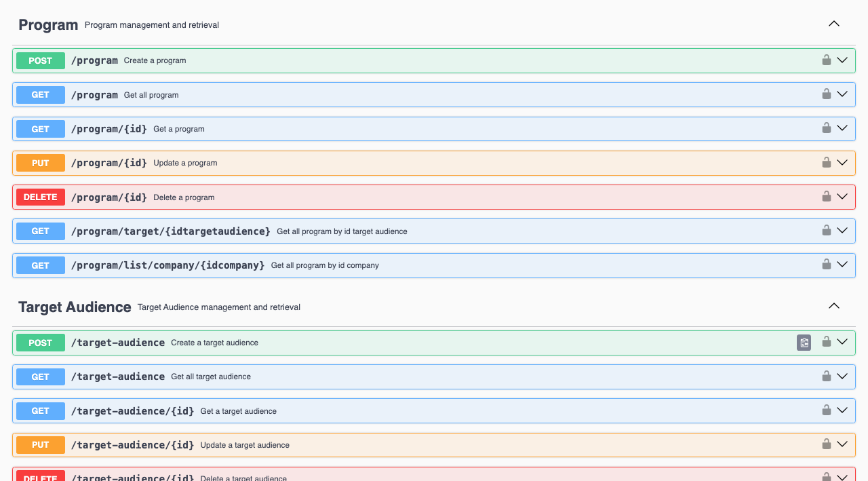This screenshot has height=481, width=868.
Task: Click the PUT badge for /target-audience/{id}
Action: pos(41,445)
